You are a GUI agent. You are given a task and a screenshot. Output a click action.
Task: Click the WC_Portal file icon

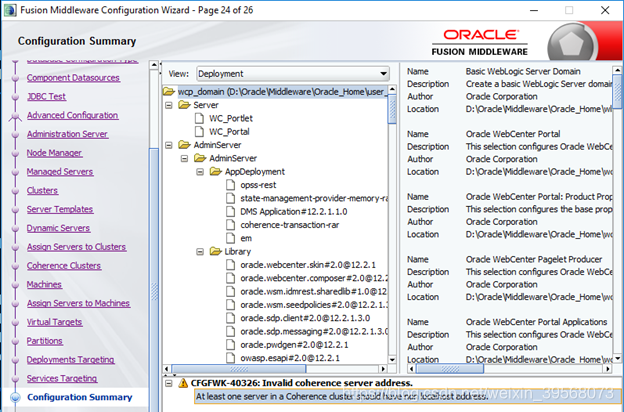click(x=199, y=132)
